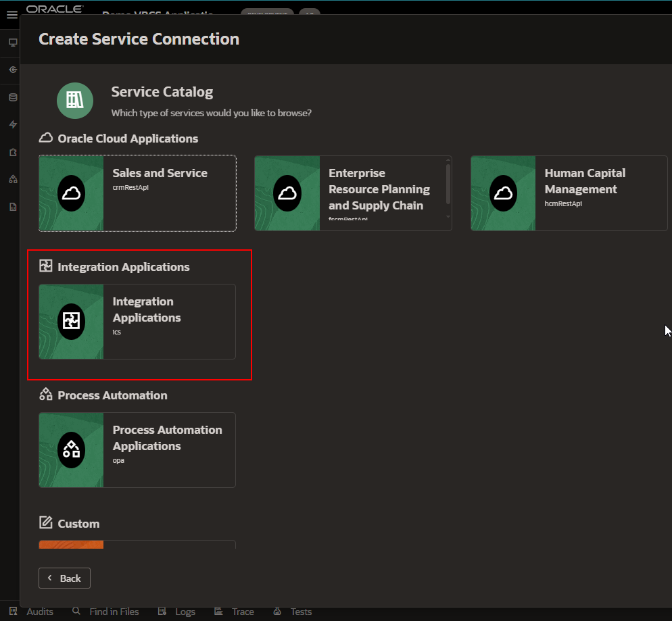
Task: Click 'Which type of services would you like to browse?'
Action: [x=212, y=113]
